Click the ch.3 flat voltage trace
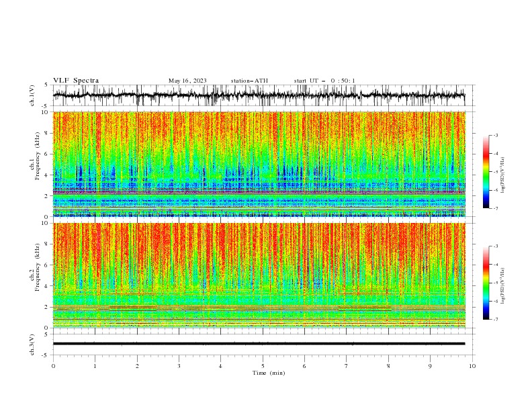 (259, 344)
